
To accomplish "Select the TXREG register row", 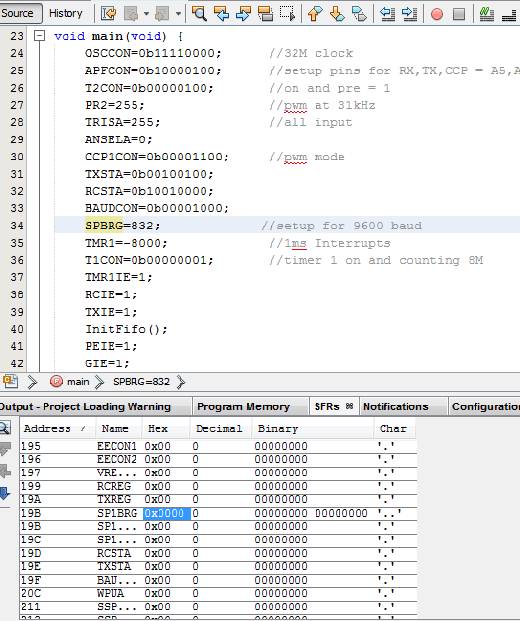I will click(218, 500).
